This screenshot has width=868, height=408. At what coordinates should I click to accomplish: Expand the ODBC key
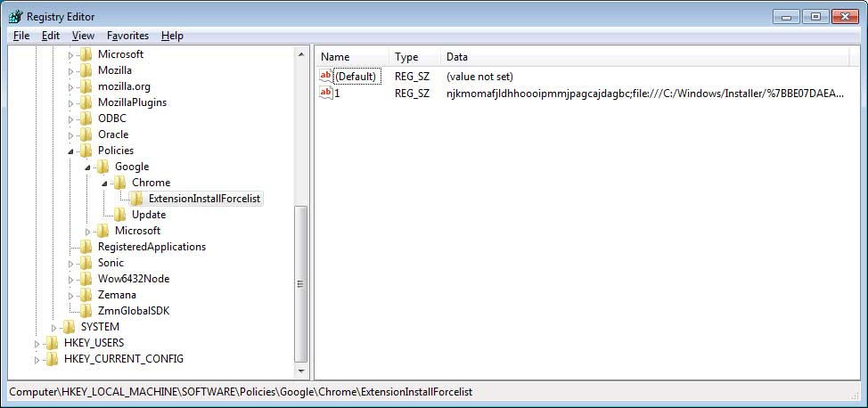(70, 119)
